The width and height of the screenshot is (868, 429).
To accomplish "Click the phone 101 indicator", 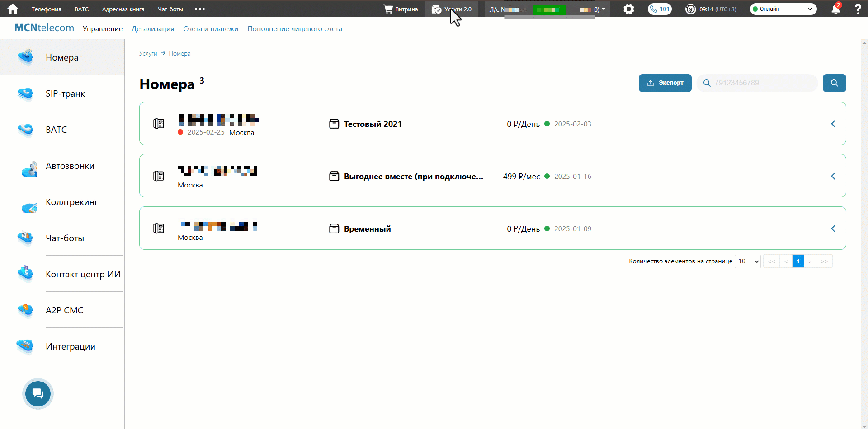I will tap(660, 9).
